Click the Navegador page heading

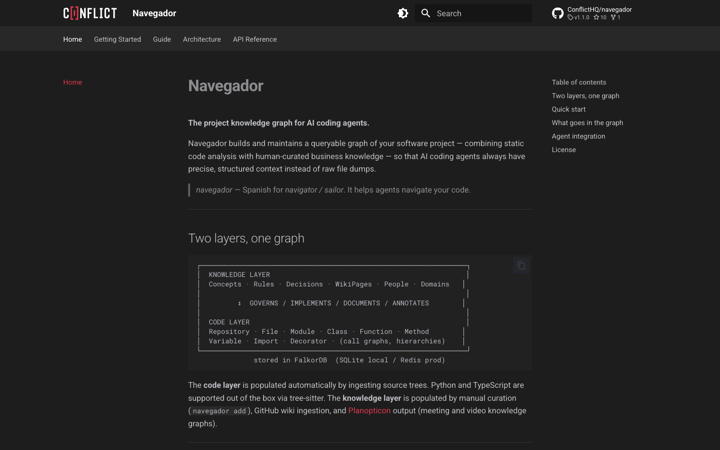point(225,86)
